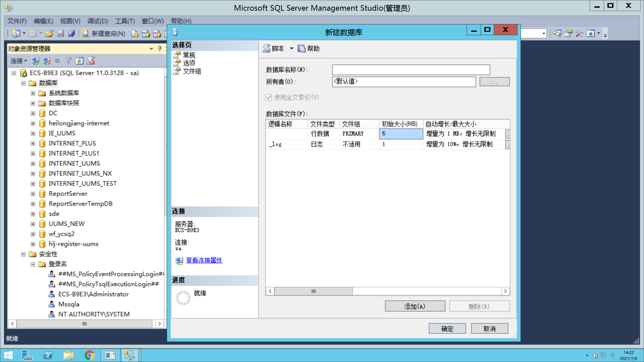
Task: Expand the INTERNET_UUMS database node
Action: click(33, 164)
